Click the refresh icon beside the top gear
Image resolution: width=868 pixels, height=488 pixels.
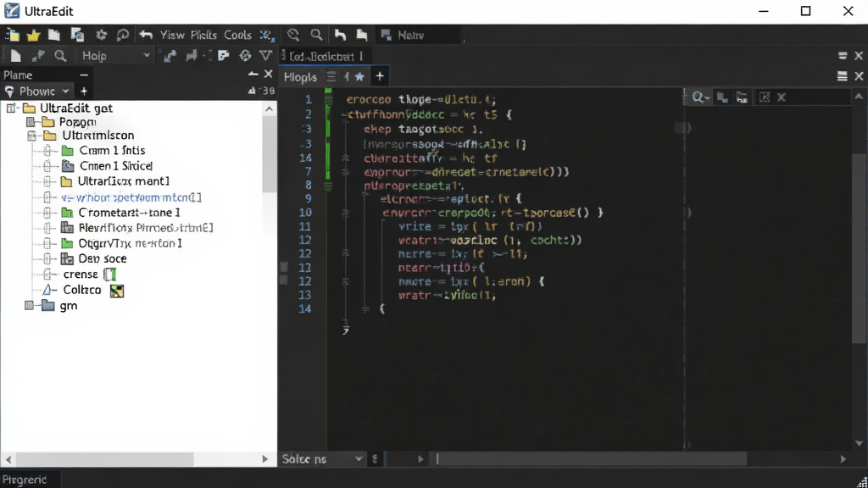[122, 35]
